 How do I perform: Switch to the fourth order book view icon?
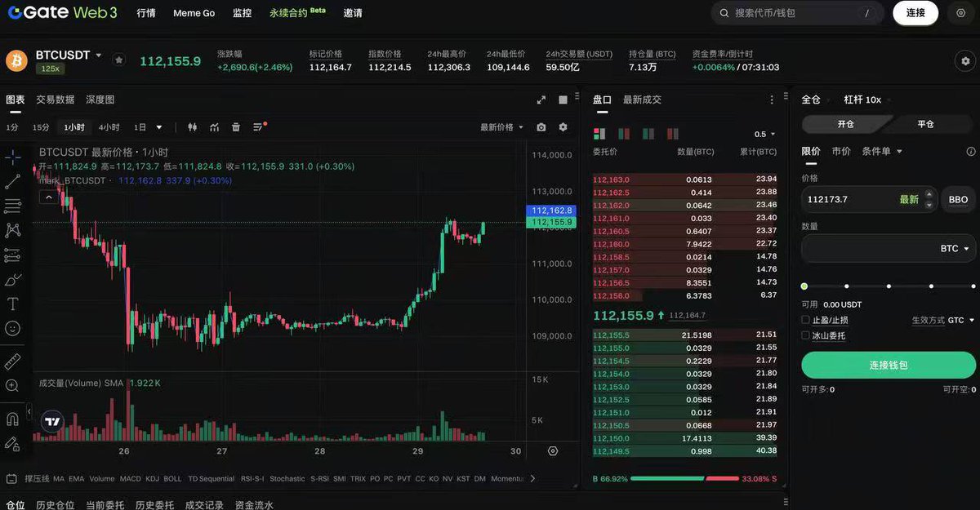click(x=673, y=134)
